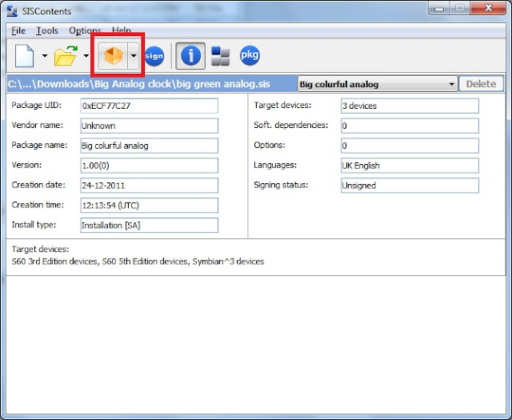Click the file path ending in big green analog.sis
Screen dimensions: 512x420
point(138,84)
